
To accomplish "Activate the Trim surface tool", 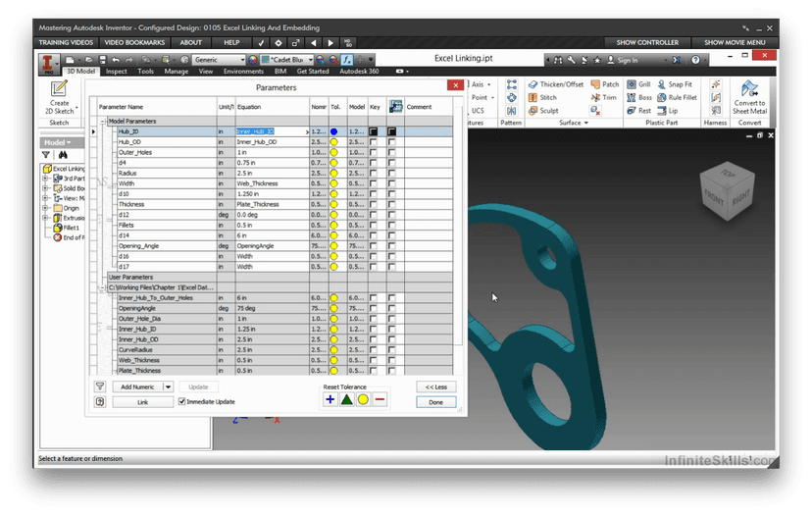I will point(604,97).
